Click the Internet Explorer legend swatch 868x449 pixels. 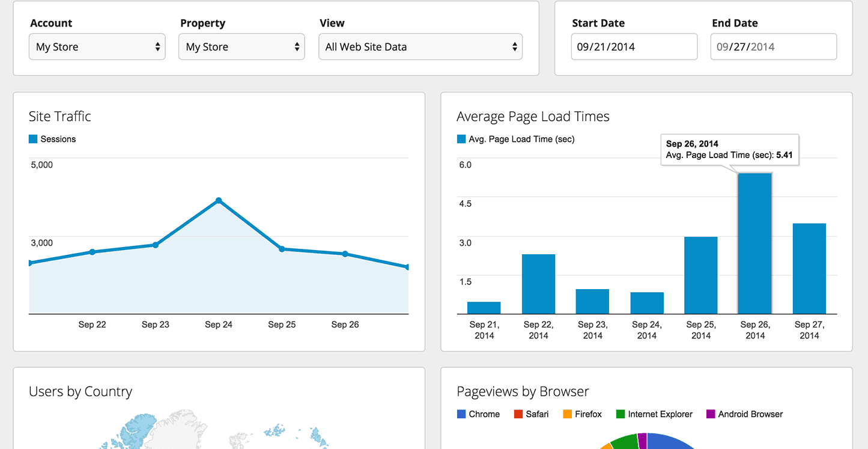pyautogui.click(x=621, y=414)
